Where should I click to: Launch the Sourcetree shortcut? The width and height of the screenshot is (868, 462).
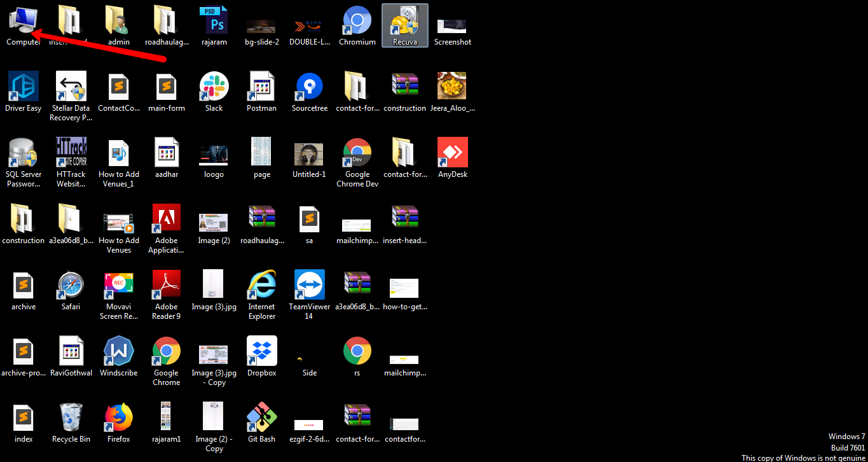tap(310, 92)
